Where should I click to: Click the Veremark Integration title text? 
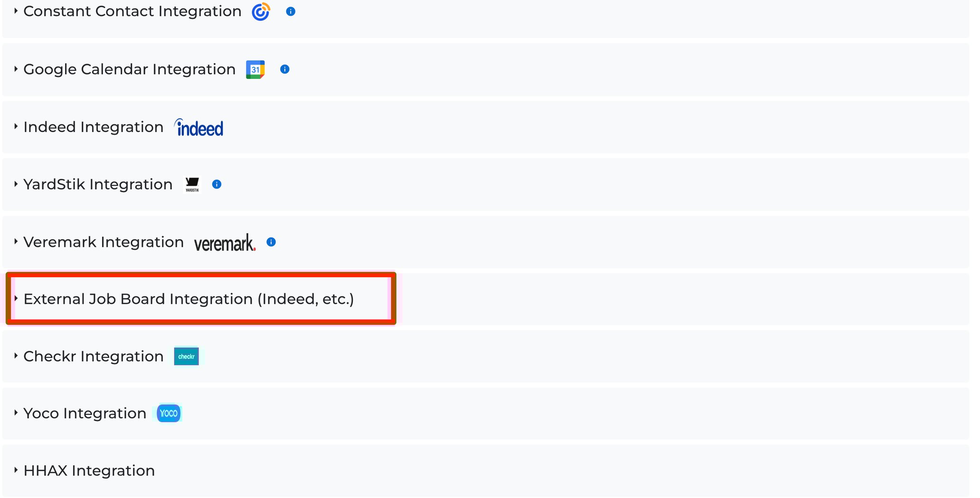point(104,242)
